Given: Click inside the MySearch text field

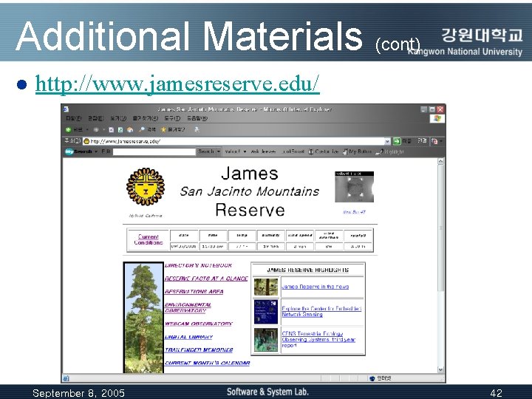Looking at the screenshot, I should click(154, 151).
